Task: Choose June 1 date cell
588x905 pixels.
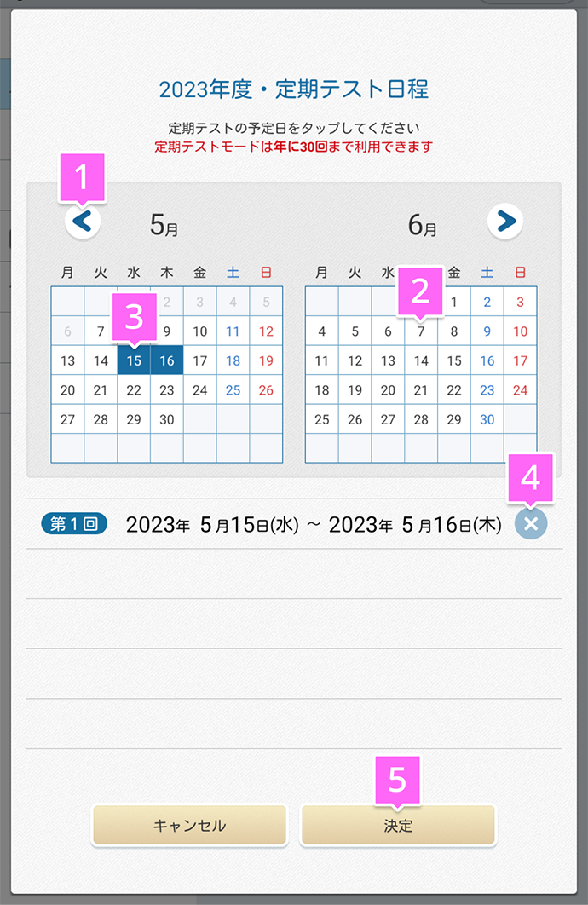Action: click(454, 302)
